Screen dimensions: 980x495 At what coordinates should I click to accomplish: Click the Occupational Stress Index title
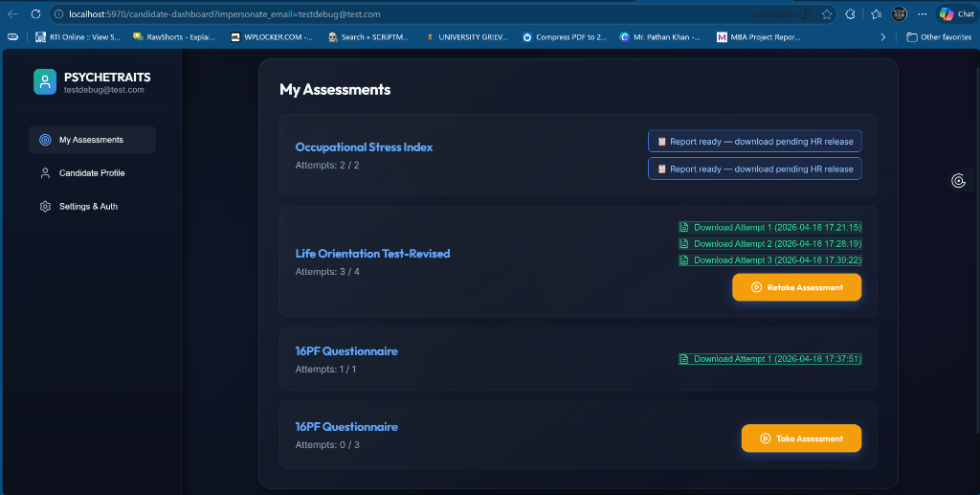pos(364,146)
